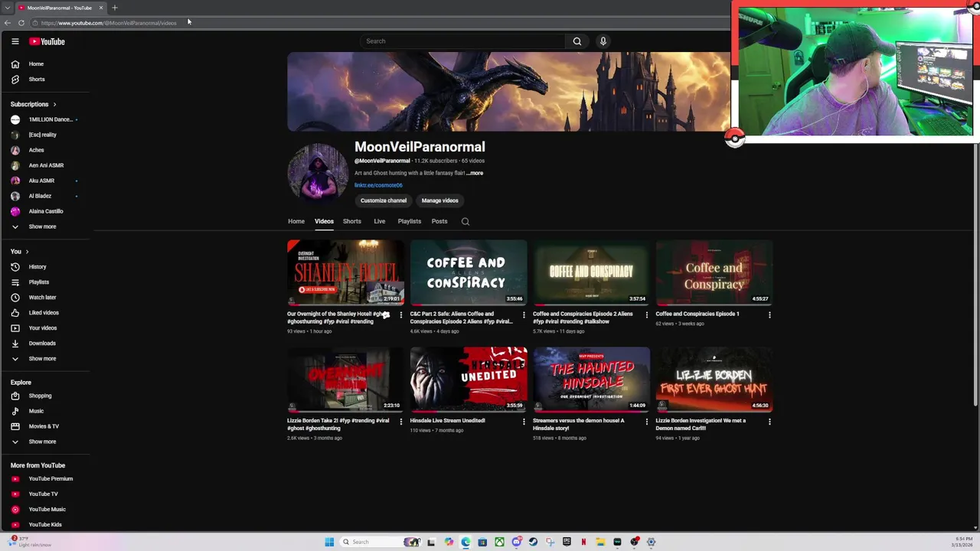Open the Posts tab
The height and width of the screenshot is (551, 980).
[439, 221]
